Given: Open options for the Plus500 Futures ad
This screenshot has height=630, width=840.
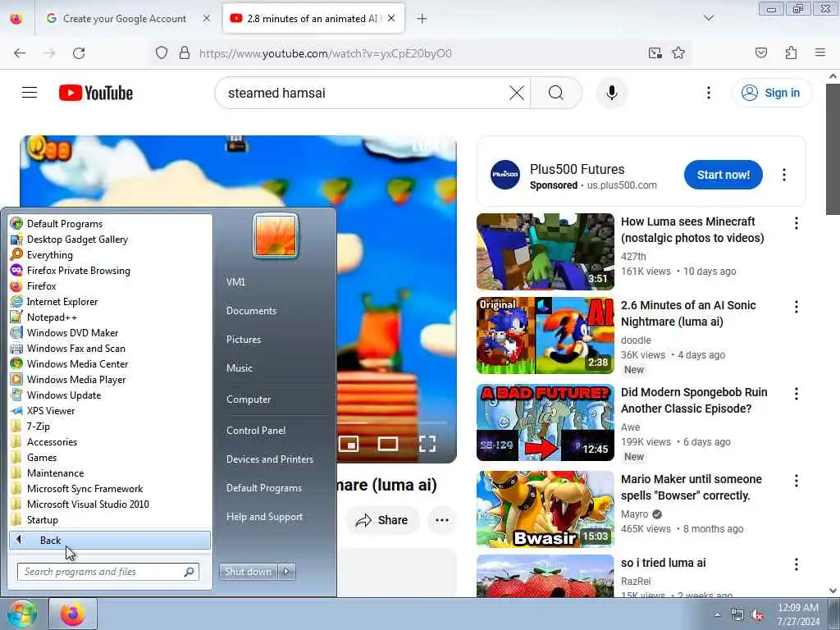Looking at the screenshot, I should point(783,175).
